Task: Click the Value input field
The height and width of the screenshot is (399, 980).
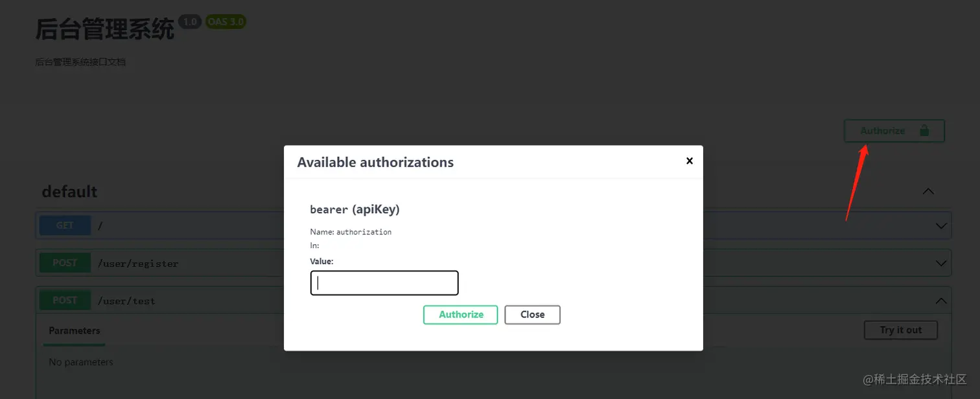Action: pos(384,283)
